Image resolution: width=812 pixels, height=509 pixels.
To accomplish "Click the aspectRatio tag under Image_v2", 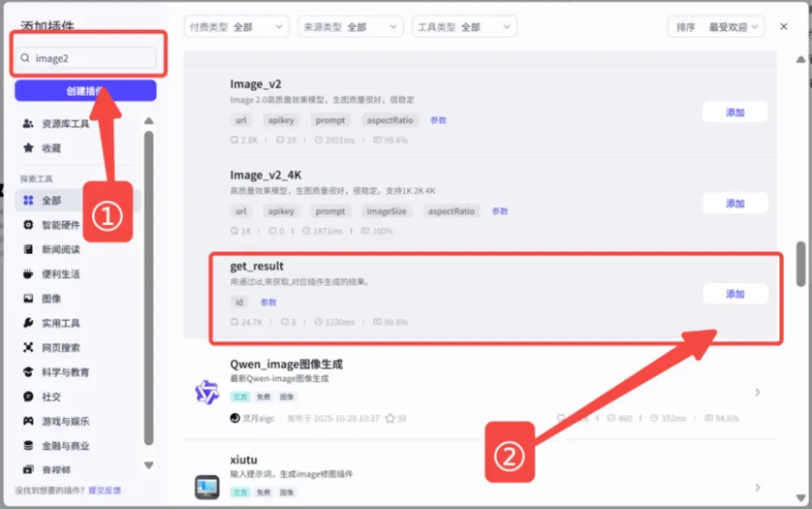I will [x=390, y=120].
